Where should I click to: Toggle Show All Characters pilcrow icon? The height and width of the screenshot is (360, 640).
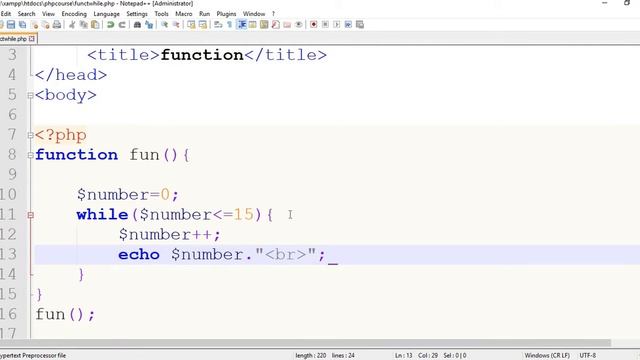pyautogui.click(x=230, y=25)
